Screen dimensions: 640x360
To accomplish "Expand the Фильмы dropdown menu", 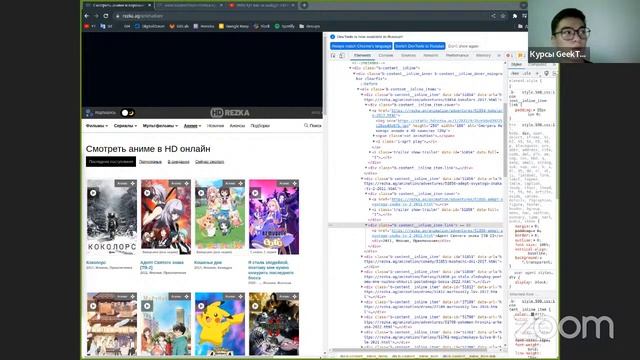I will click(97, 126).
